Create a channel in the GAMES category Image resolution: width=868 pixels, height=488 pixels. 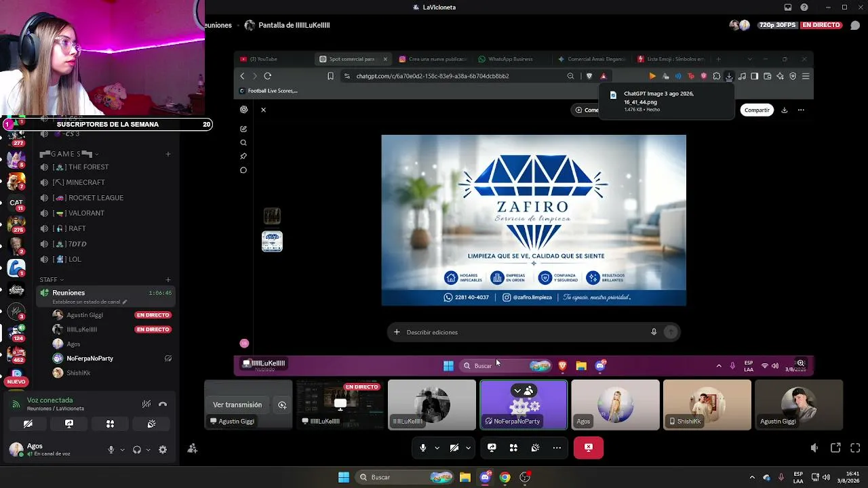[168, 154]
